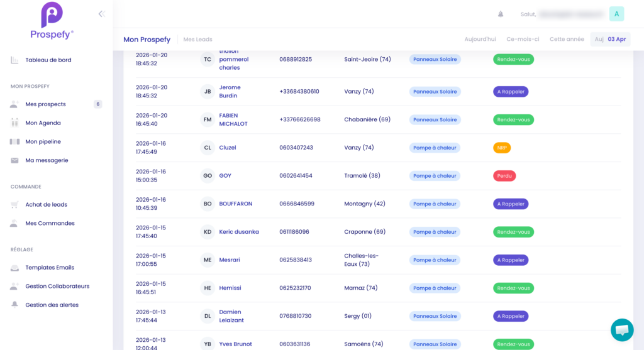Open the live chat widget

[x=622, y=329]
